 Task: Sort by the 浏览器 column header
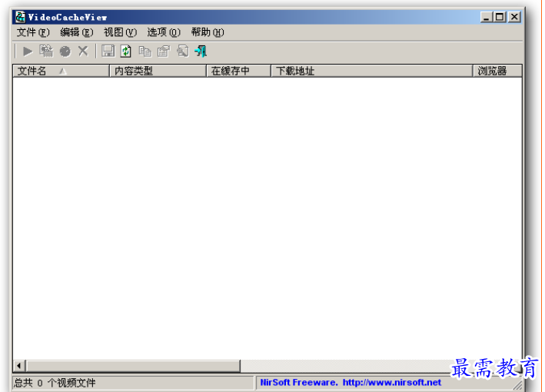click(497, 71)
